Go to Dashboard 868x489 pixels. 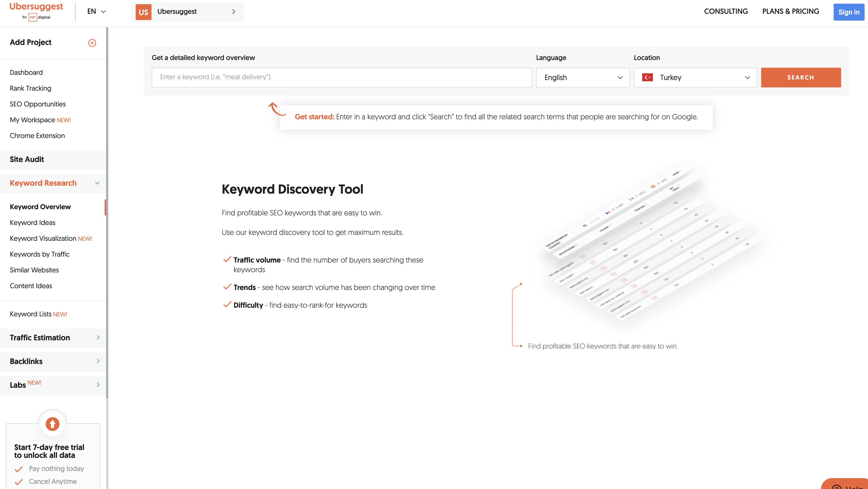click(x=26, y=73)
